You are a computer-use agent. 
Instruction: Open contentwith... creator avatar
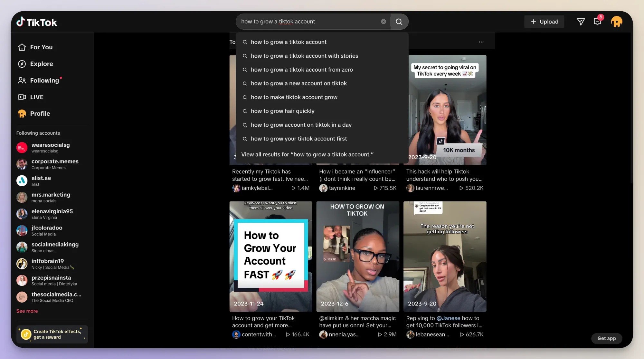tap(236, 335)
